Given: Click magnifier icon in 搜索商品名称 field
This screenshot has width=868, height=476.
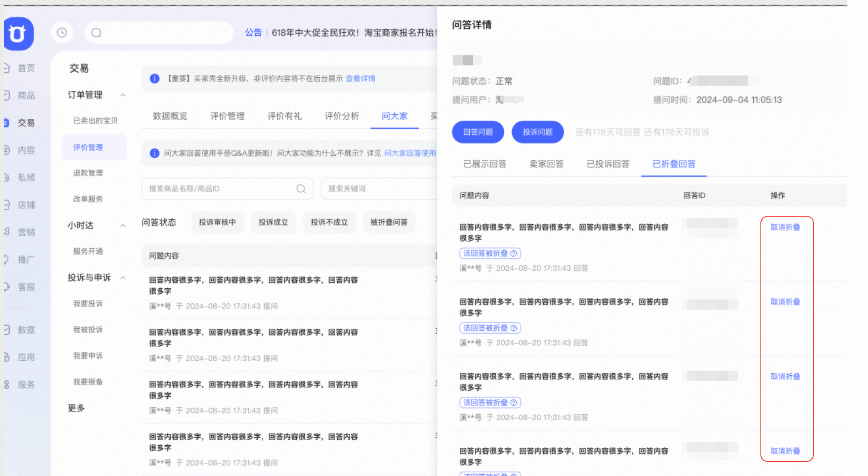Looking at the screenshot, I should tap(301, 188).
